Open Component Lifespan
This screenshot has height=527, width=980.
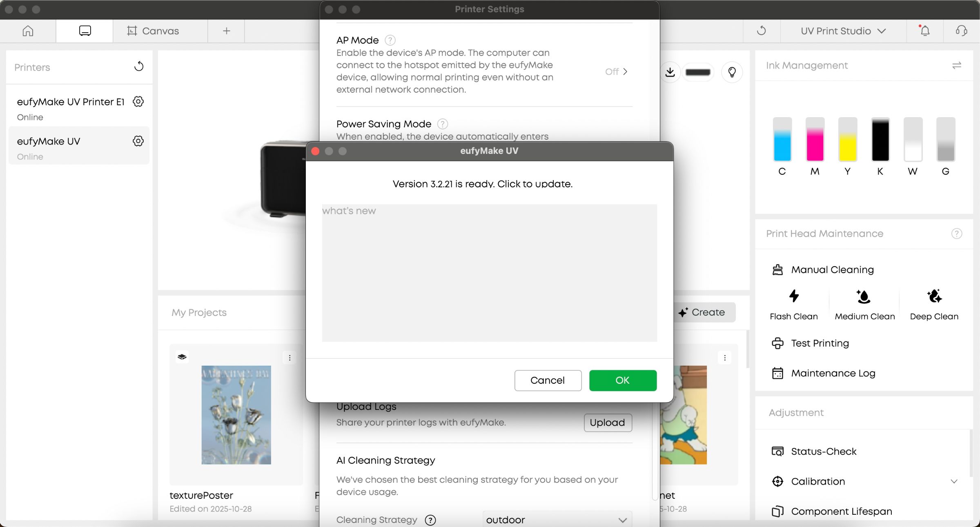pos(832,511)
